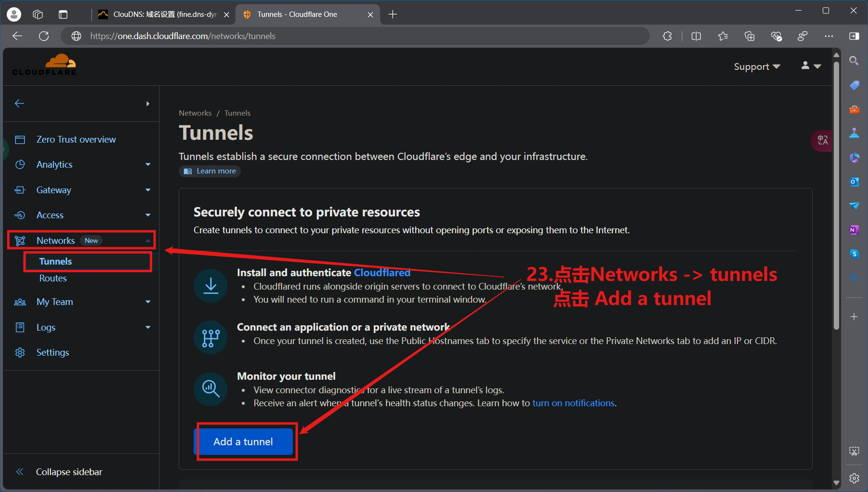Open the Edge screenshot tool icon
The width and height of the screenshot is (868, 492).
click(x=854, y=451)
